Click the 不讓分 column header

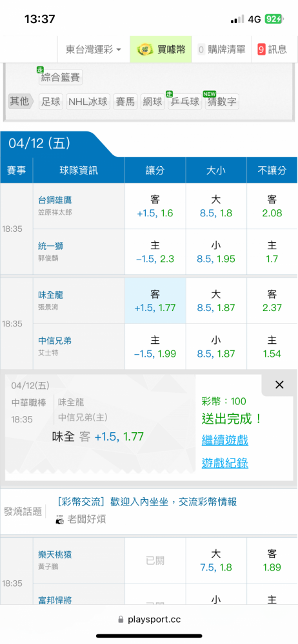point(272,171)
